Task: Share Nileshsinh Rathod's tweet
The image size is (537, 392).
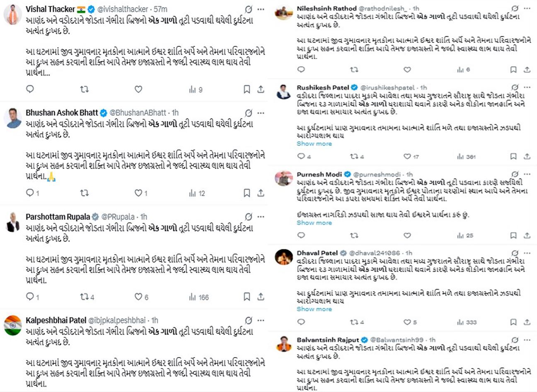Action: pyautogui.click(x=527, y=70)
